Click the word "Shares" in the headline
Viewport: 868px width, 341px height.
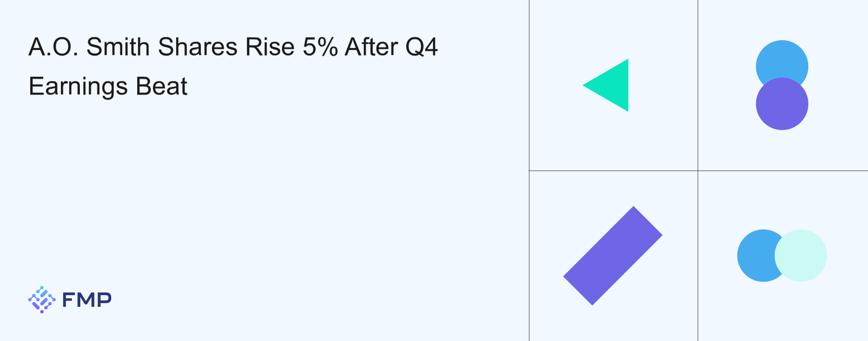click(198, 46)
